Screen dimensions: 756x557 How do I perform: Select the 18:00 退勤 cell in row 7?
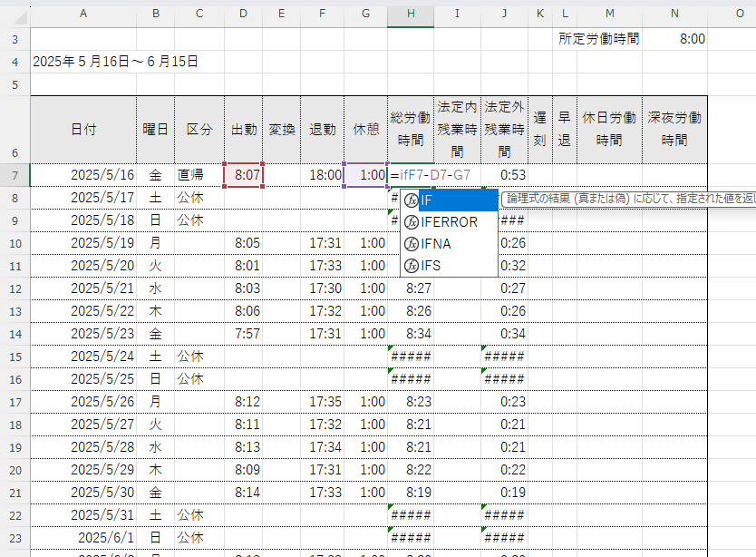323,175
